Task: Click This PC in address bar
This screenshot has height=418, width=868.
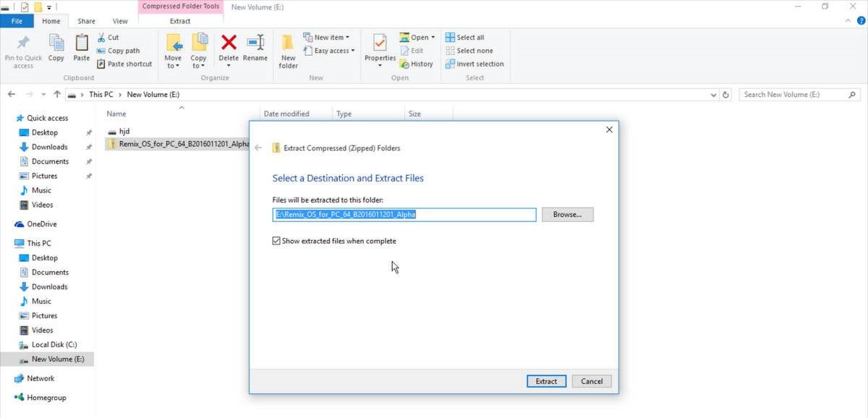Action: [x=101, y=95]
